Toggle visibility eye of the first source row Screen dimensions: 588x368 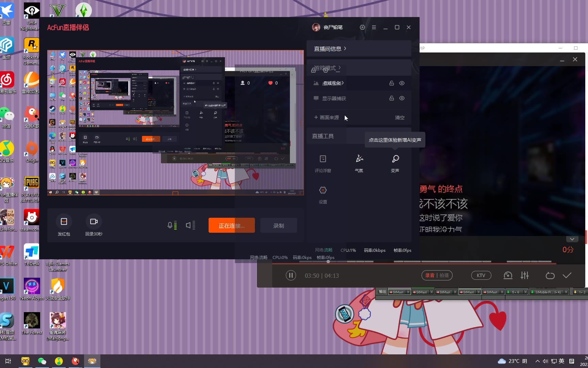[x=402, y=83]
